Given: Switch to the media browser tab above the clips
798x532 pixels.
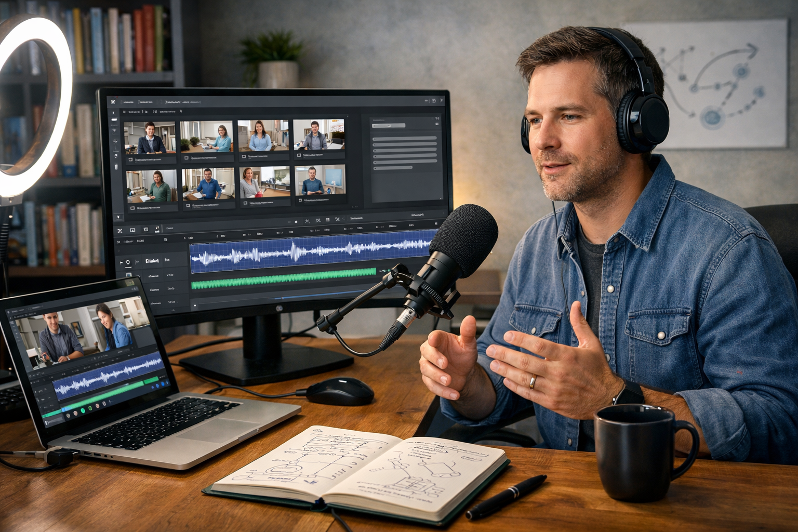Looking at the screenshot, I should (134, 112).
